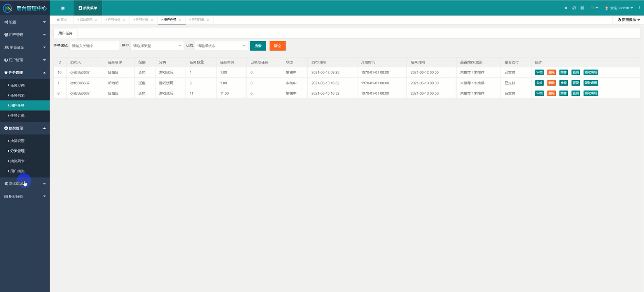Image resolution: width=644 pixels, height=292 pixels.
Task: Click the 任务名称 keyword input field
Action: (94, 46)
